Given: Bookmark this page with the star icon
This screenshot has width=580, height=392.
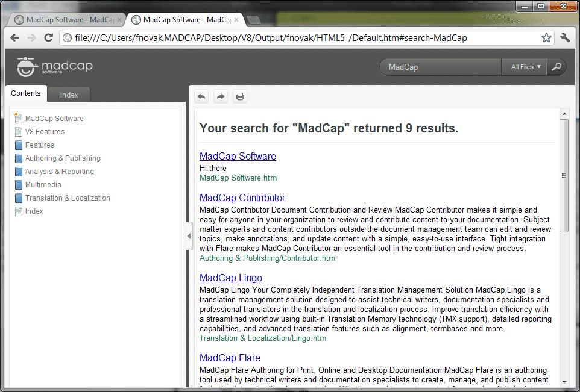Looking at the screenshot, I should point(546,38).
